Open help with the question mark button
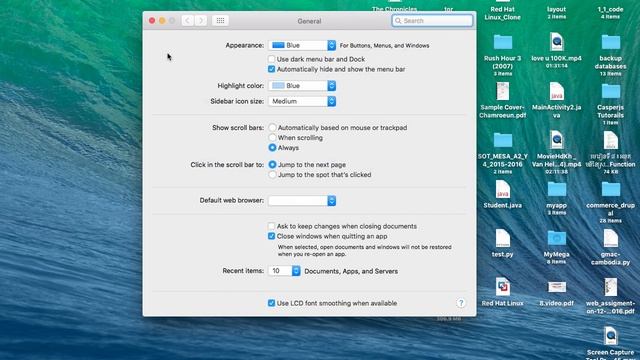Screen dimensions: 640x360 (x=461, y=303)
